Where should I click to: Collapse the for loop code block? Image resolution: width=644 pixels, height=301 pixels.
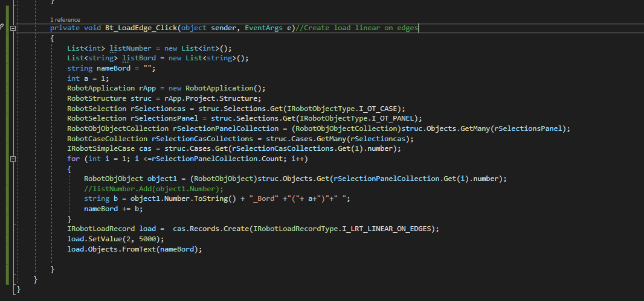pos(13,159)
